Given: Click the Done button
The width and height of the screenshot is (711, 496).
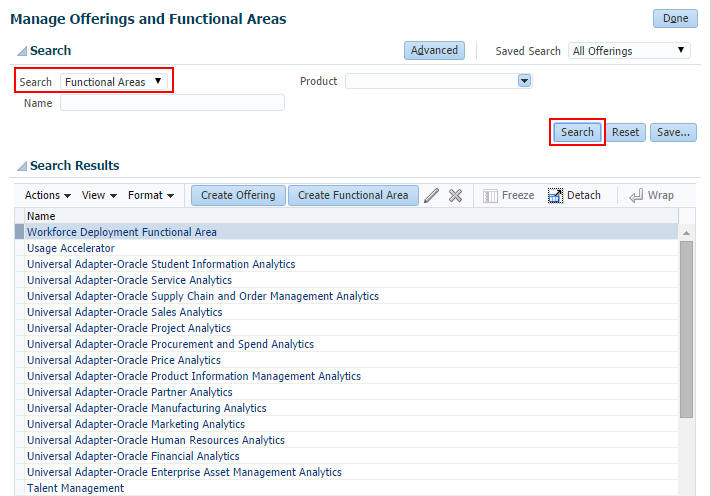Looking at the screenshot, I should coord(675,19).
